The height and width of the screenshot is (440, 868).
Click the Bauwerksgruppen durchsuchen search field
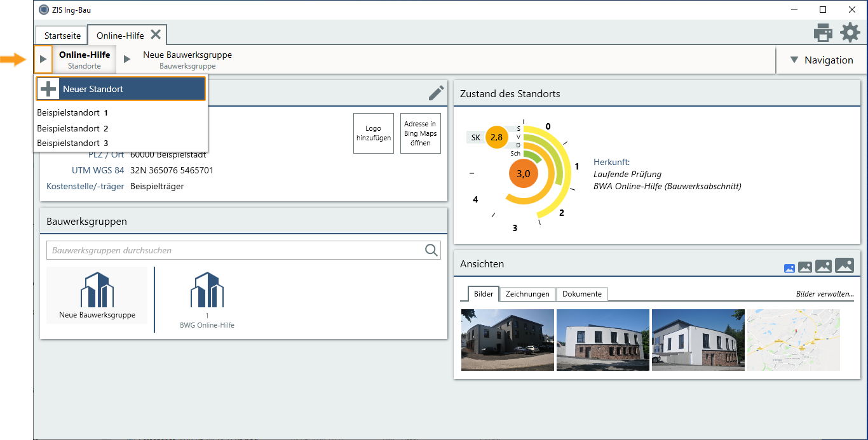(235, 250)
